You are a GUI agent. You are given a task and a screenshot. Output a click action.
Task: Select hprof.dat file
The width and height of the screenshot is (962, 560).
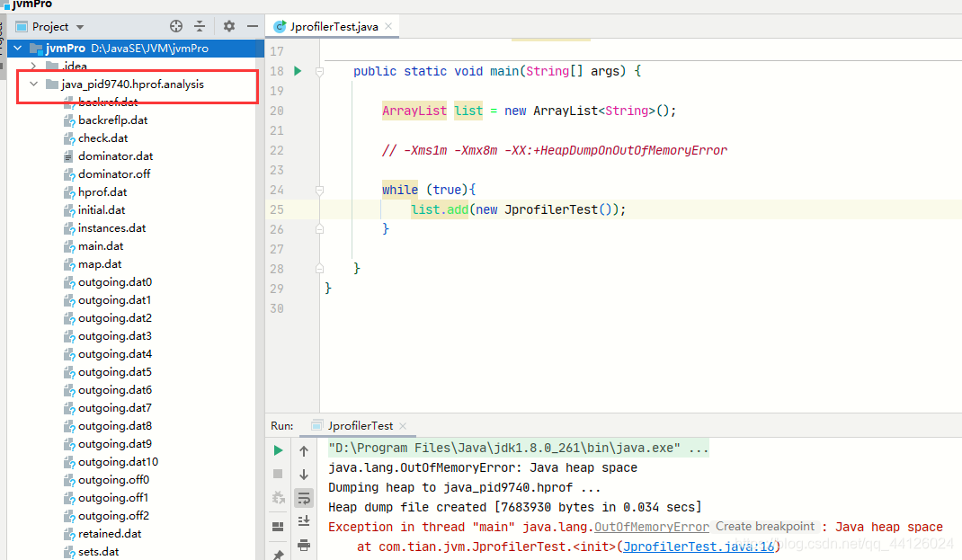click(102, 192)
